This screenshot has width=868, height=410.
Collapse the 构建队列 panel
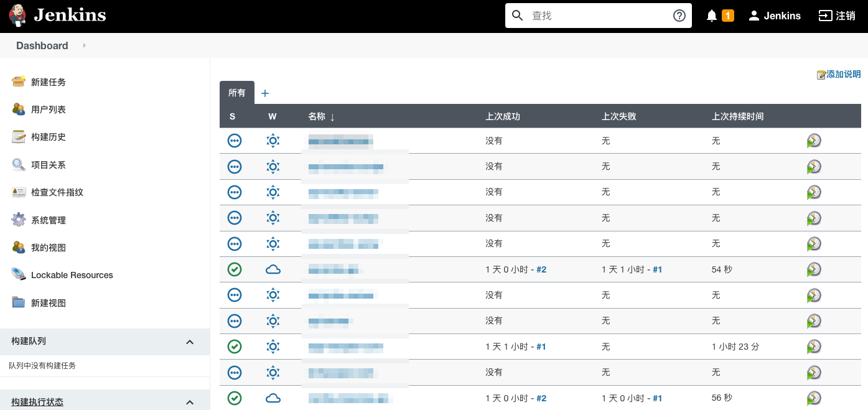(190, 342)
